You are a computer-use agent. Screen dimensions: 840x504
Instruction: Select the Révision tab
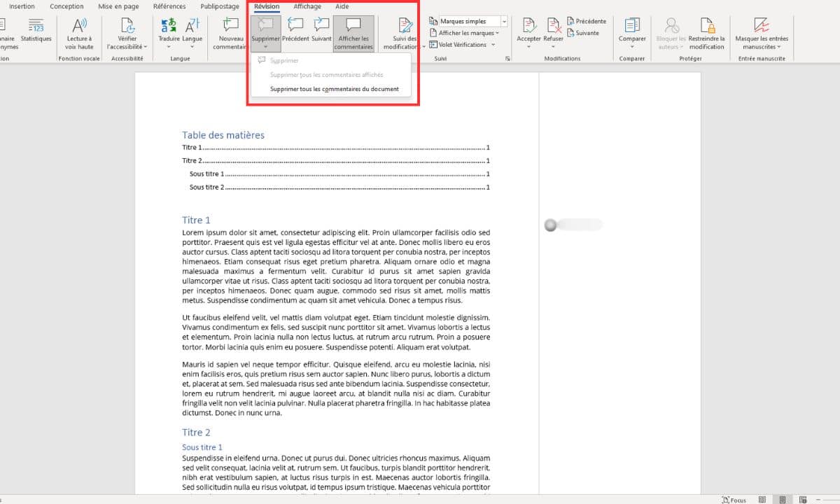[267, 6]
